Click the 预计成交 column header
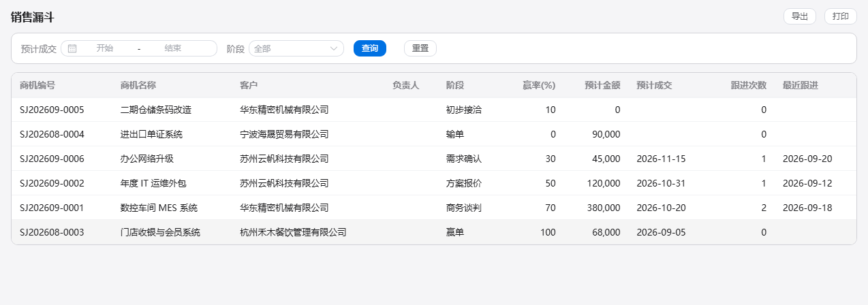868x305 pixels. point(655,85)
